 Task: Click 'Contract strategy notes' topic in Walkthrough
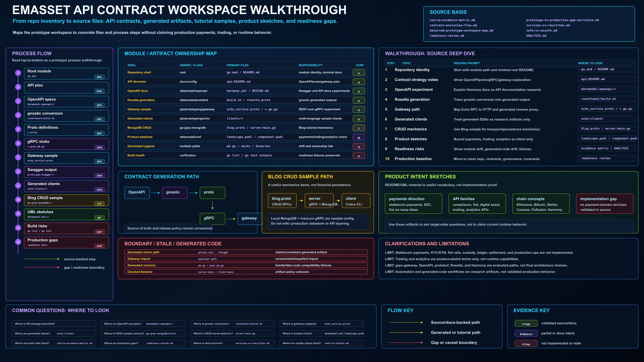[416, 80]
